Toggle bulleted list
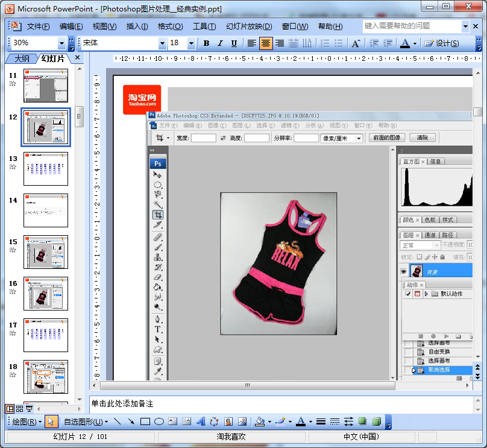Screen dimensions: 487x448 point(339,43)
